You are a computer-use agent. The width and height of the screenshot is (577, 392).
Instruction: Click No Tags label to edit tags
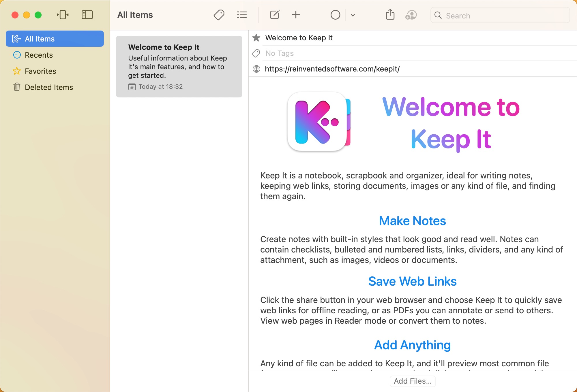click(x=279, y=53)
